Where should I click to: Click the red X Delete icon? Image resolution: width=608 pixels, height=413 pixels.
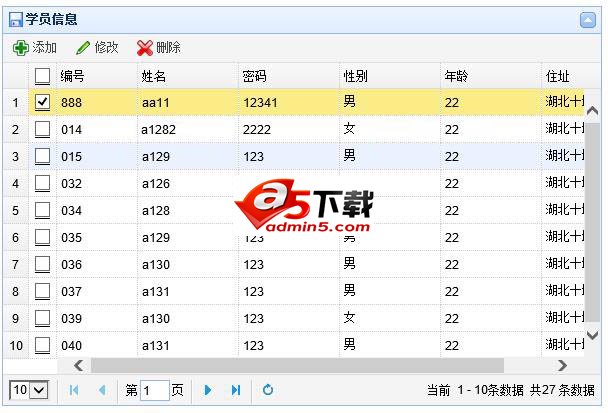click(x=145, y=48)
